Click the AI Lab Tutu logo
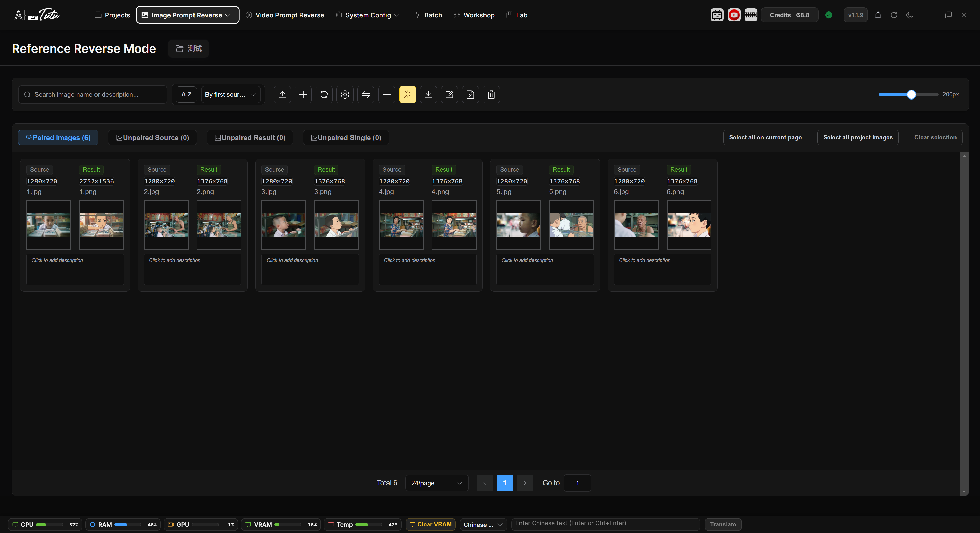980x533 pixels. coord(37,15)
